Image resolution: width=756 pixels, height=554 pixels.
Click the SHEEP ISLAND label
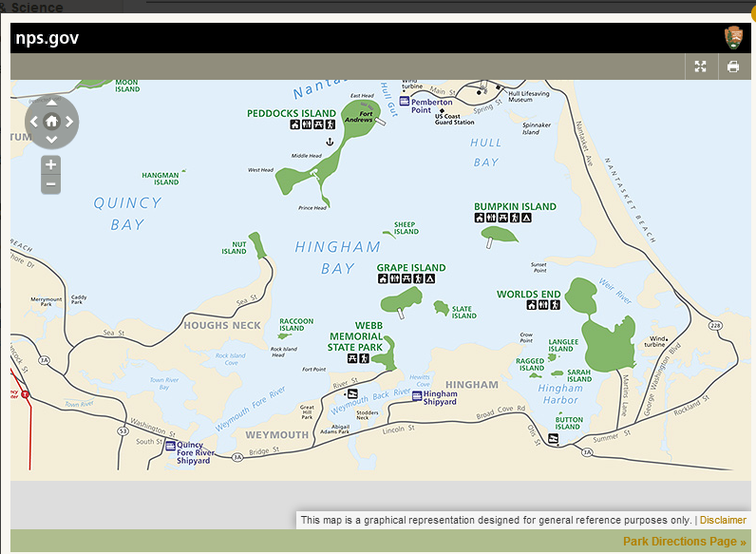pos(406,228)
